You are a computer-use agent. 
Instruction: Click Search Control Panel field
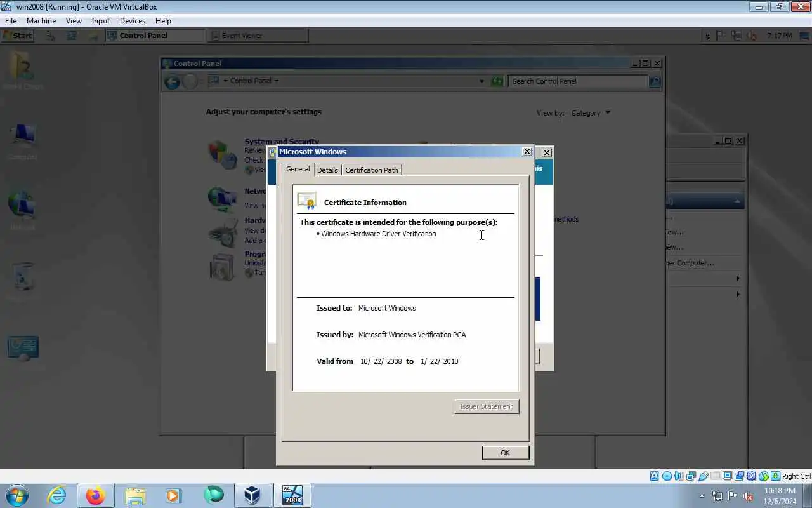pyautogui.click(x=577, y=81)
